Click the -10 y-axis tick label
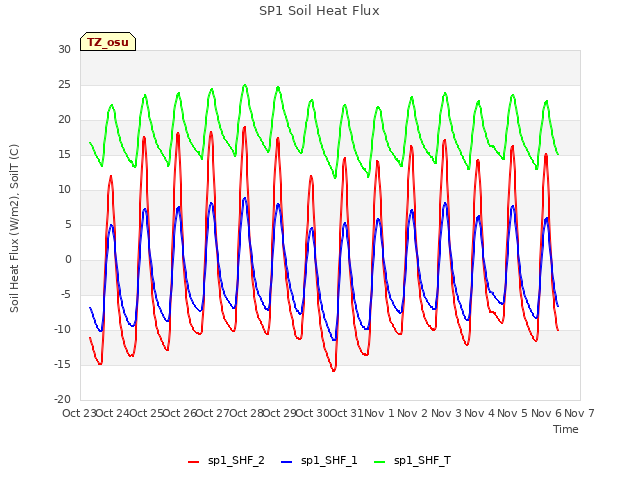Viewport: 640px width, 480px height. pyautogui.click(x=62, y=329)
